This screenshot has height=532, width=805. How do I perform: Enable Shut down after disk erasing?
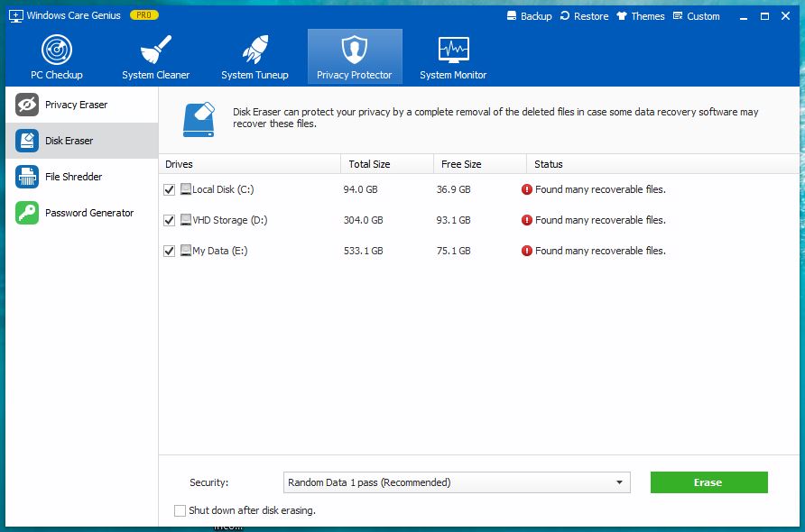click(x=180, y=511)
